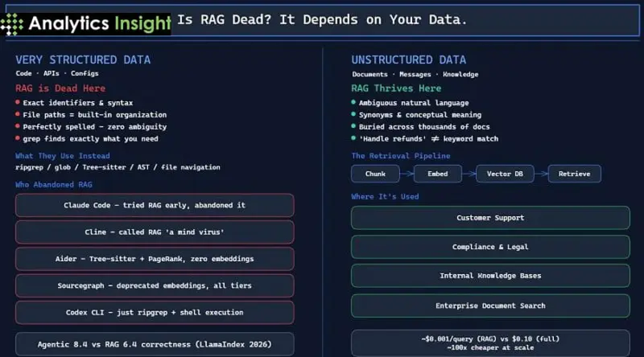Click the Enterprise Document Search box

click(490, 306)
